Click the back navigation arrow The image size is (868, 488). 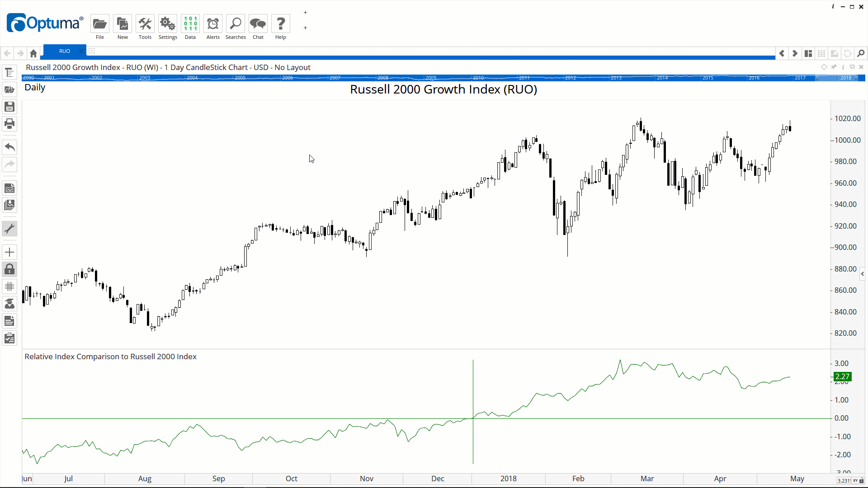[7, 53]
